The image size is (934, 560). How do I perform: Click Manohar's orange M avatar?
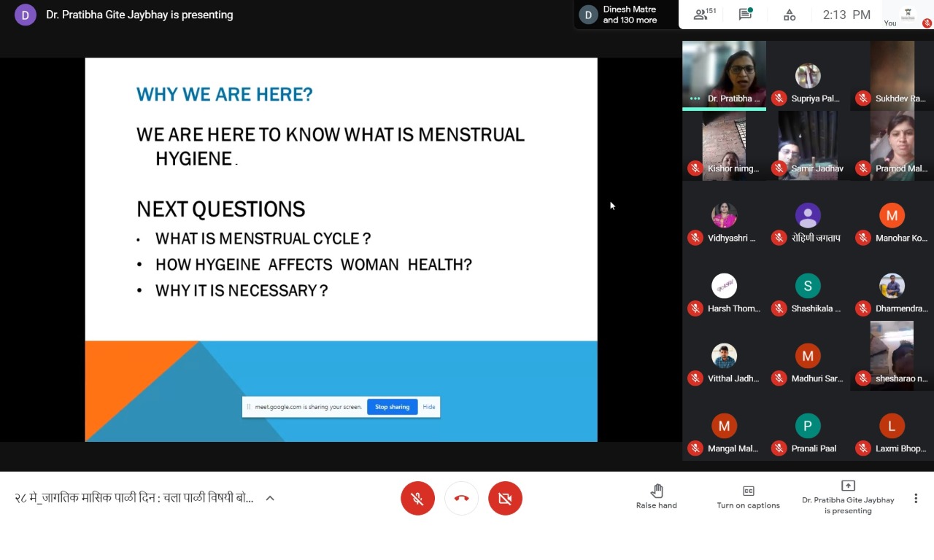point(892,216)
